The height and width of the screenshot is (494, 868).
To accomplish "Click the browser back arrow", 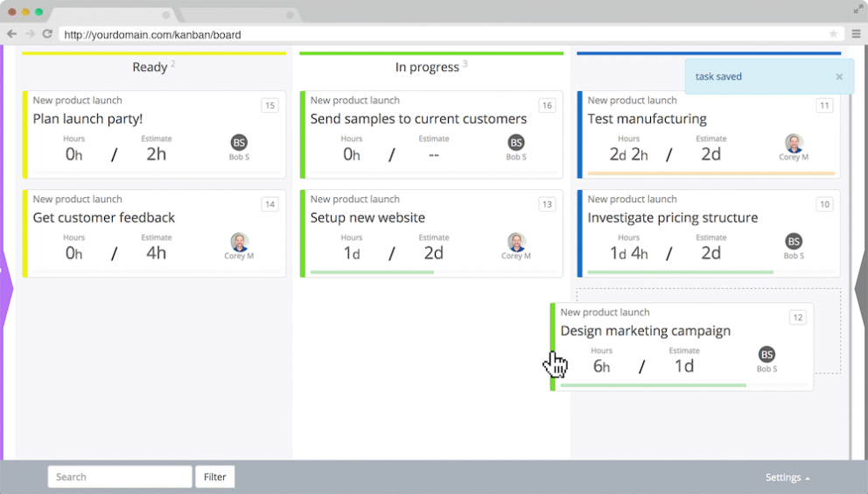I will [11, 34].
